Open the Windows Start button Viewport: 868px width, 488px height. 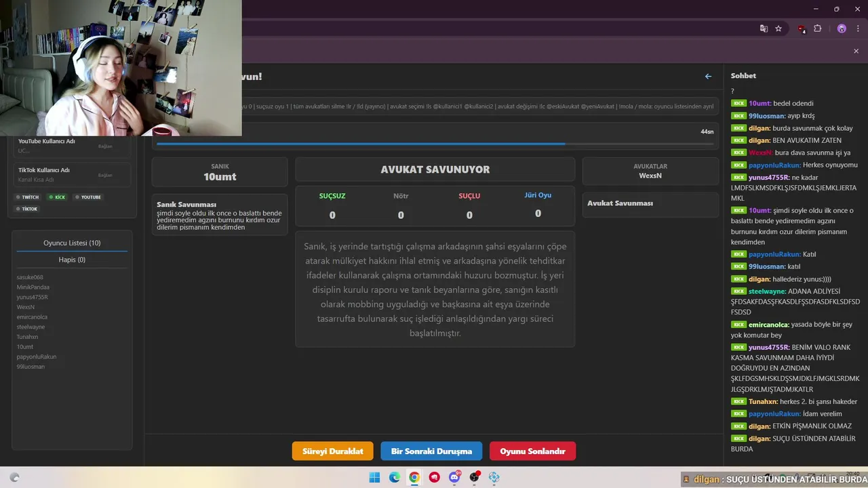coord(374,477)
